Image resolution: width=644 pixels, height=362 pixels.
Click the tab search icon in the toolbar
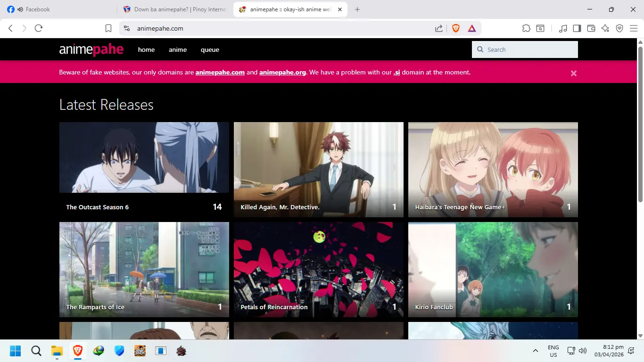click(540, 28)
